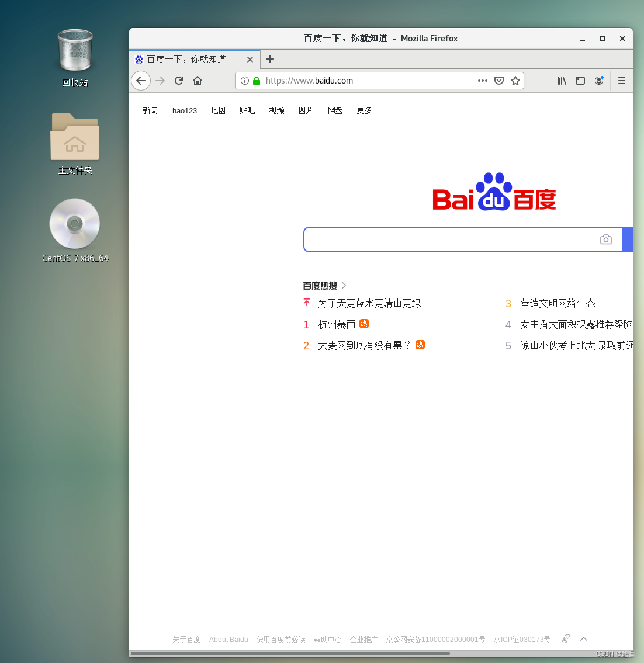
Task: Maximize the Firefox window
Action: click(x=602, y=39)
